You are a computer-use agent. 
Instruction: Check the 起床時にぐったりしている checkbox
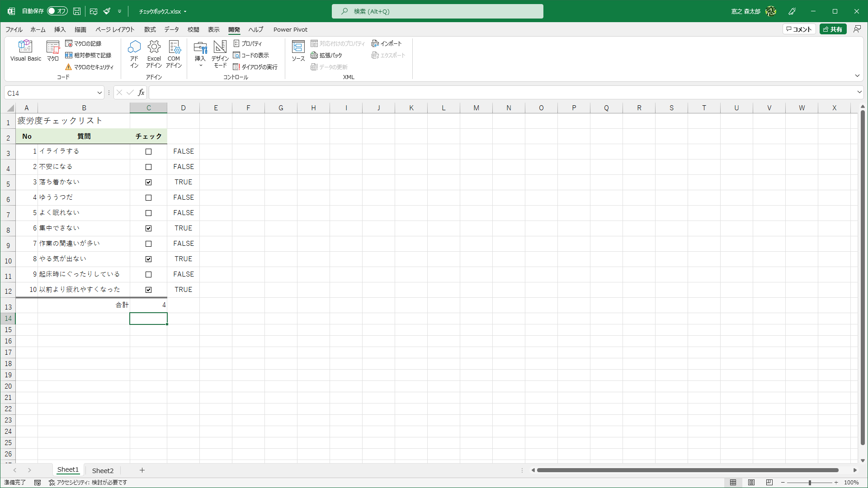click(148, 275)
